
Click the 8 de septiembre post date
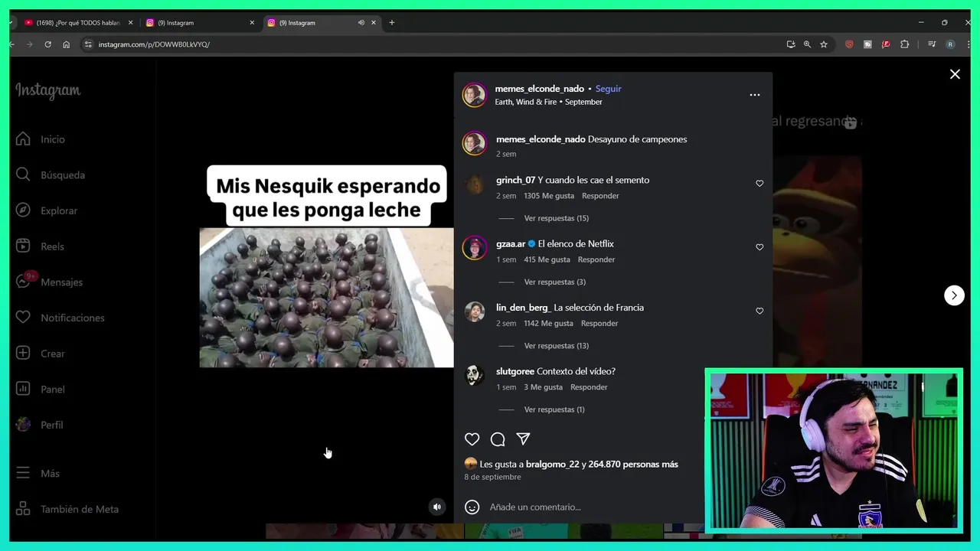492,477
